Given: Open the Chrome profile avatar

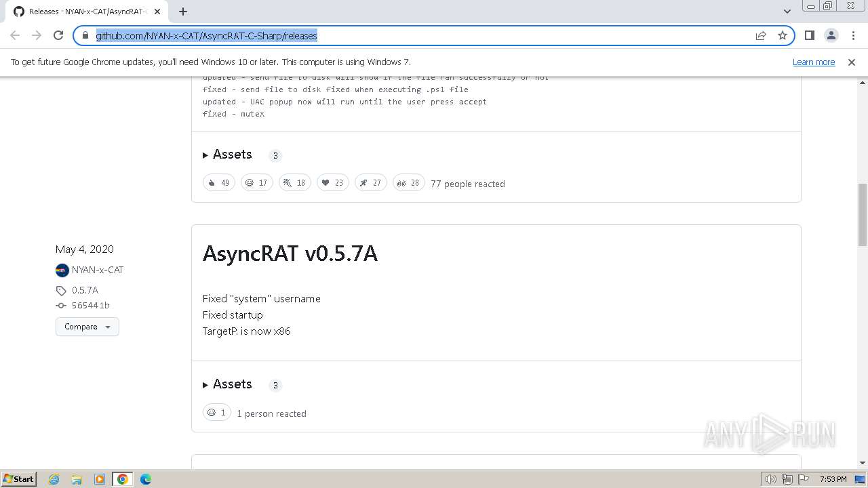Looking at the screenshot, I should 831,35.
